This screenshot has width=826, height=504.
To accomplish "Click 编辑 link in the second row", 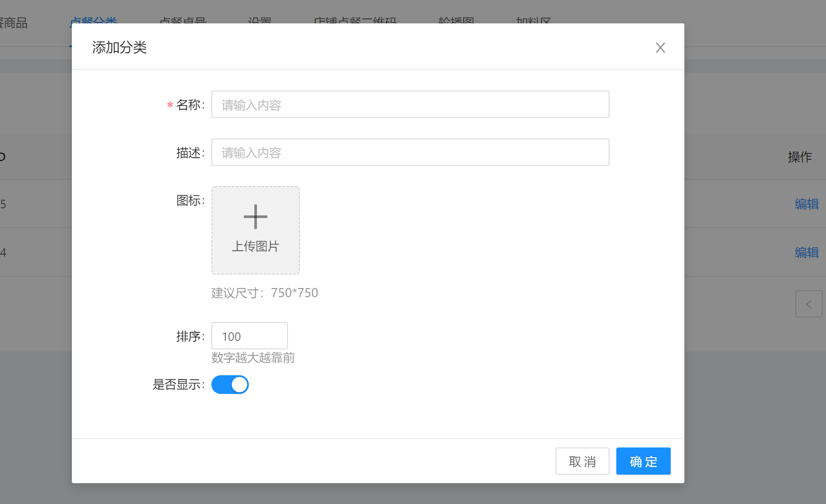I will (x=806, y=252).
